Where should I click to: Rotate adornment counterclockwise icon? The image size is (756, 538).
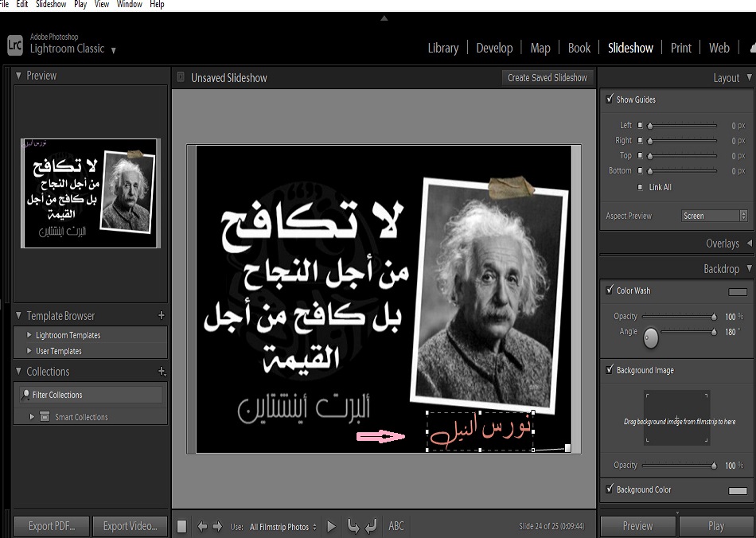tap(353, 526)
